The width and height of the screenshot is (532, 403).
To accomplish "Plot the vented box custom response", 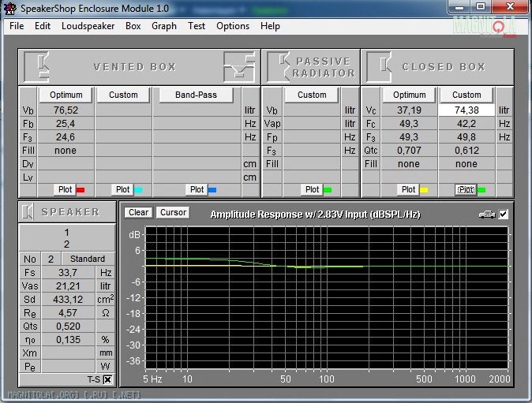I will coord(122,189).
